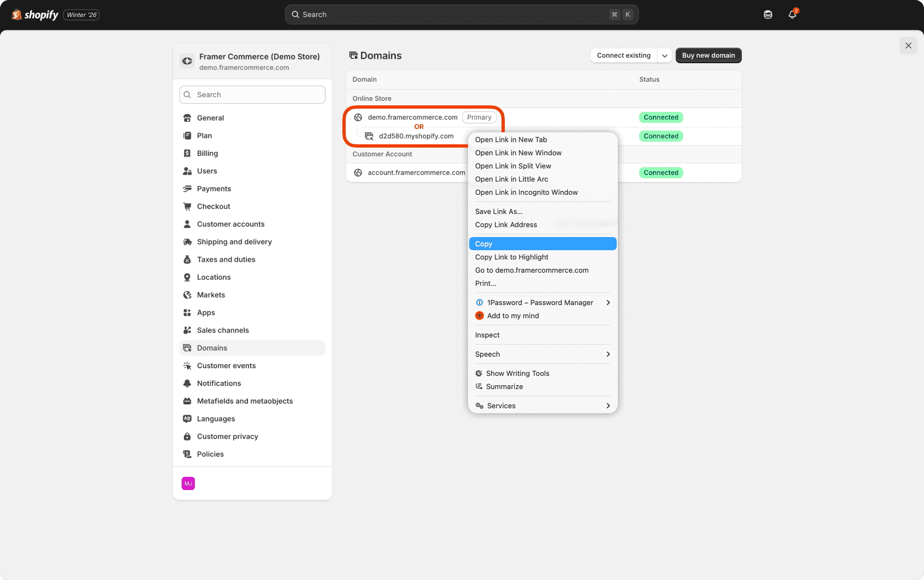Click the General store icon in sidebar

[187, 118]
